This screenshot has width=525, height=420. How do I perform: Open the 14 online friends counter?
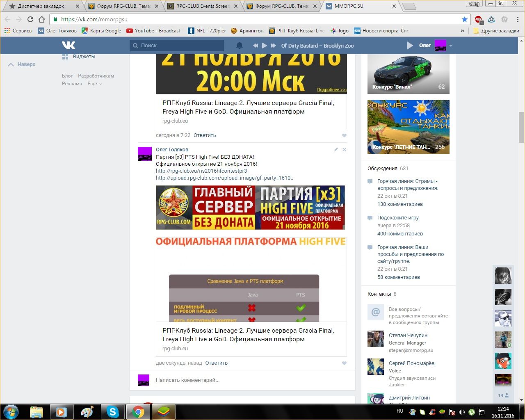(x=503, y=395)
